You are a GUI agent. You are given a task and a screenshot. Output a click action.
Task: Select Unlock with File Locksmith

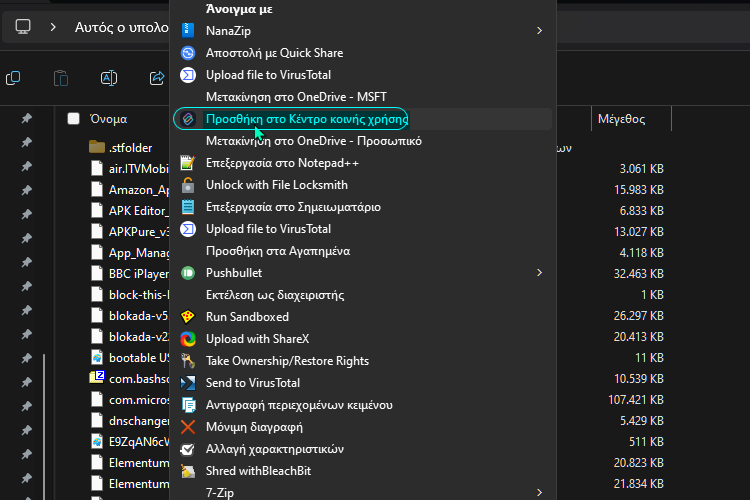click(277, 185)
